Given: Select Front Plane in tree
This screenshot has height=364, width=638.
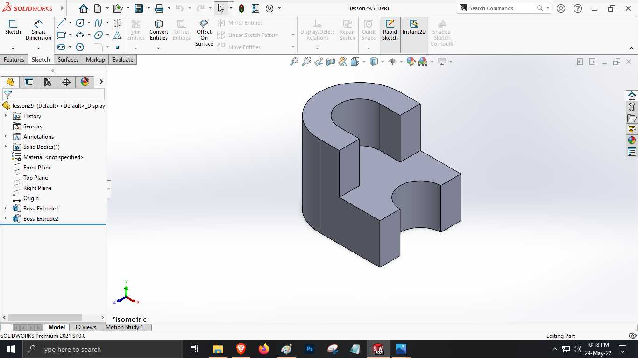Looking at the screenshot, I should (x=37, y=168).
